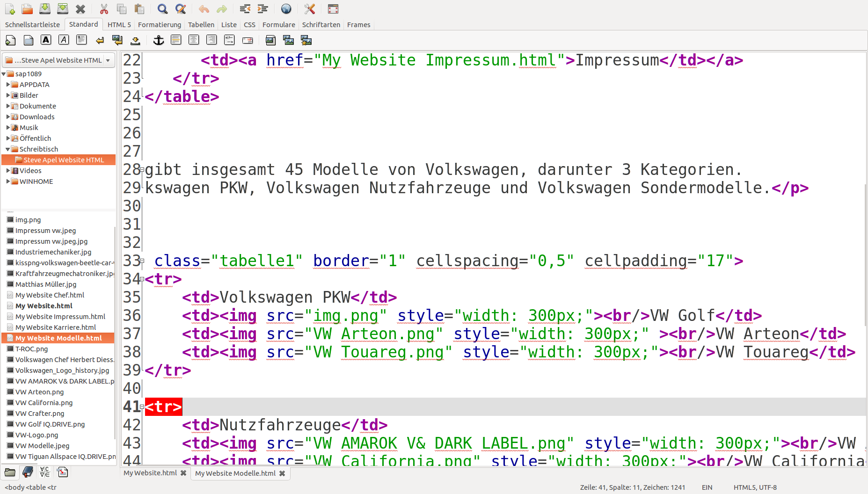The image size is (868, 494).
Task: Expand the Videos folder
Action: 8,171
